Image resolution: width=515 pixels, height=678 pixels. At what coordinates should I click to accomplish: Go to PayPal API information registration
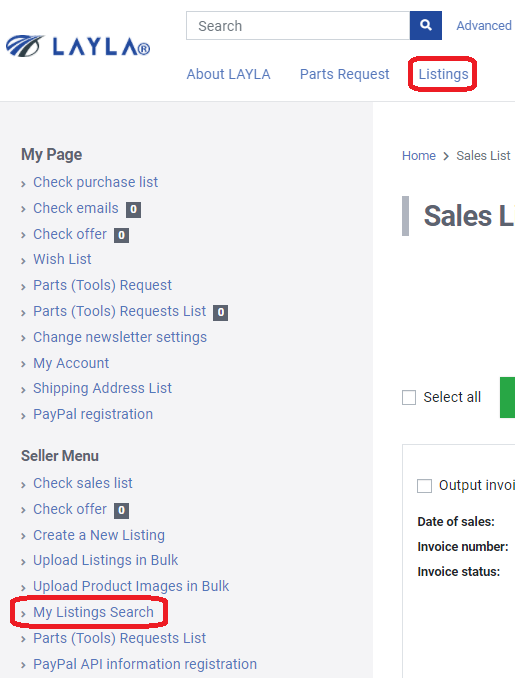coord(145,664)
